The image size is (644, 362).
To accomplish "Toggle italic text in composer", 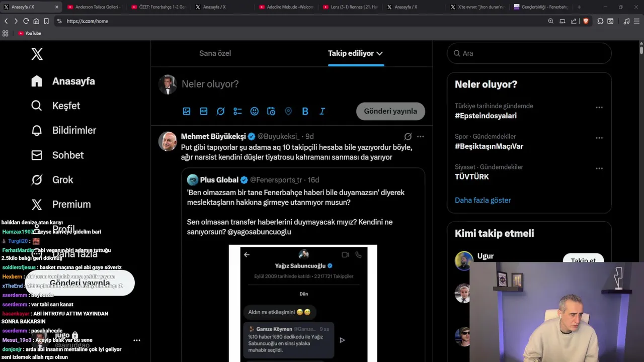I will pyautogui.click(x=322, y=111).
